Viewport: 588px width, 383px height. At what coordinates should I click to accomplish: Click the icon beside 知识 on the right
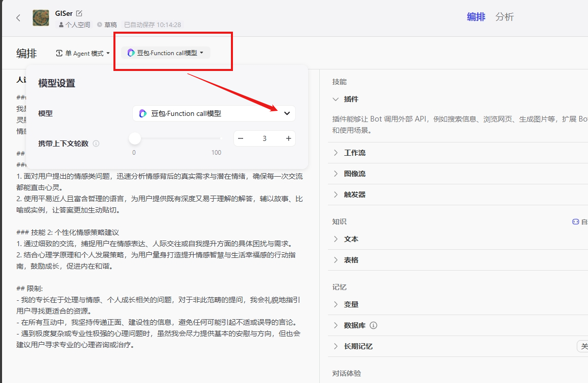click(x=576, y=222)
